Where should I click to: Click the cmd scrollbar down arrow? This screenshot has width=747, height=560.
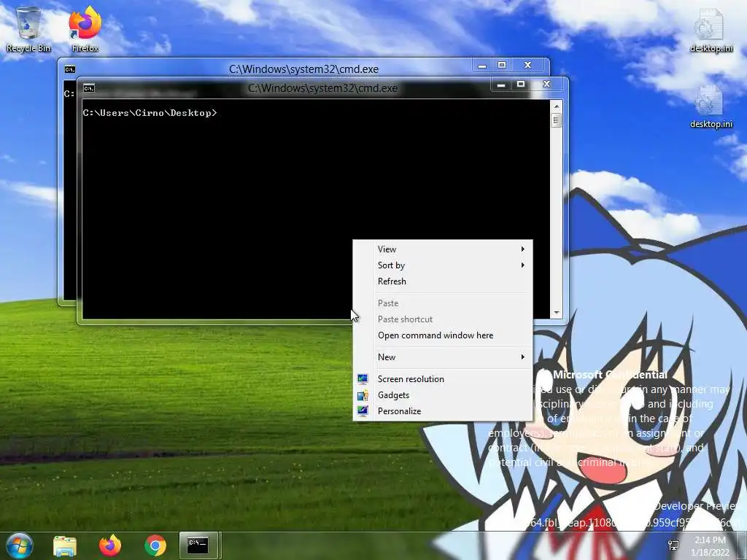(556, 313)
